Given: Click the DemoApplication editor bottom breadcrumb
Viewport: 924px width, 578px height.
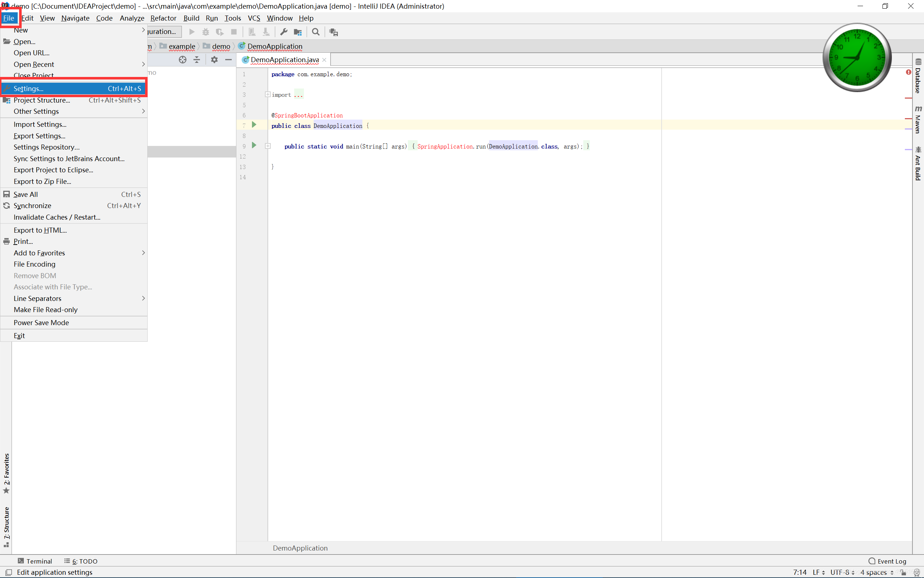Looking at the screenshot, I should [x=300, y=548].
